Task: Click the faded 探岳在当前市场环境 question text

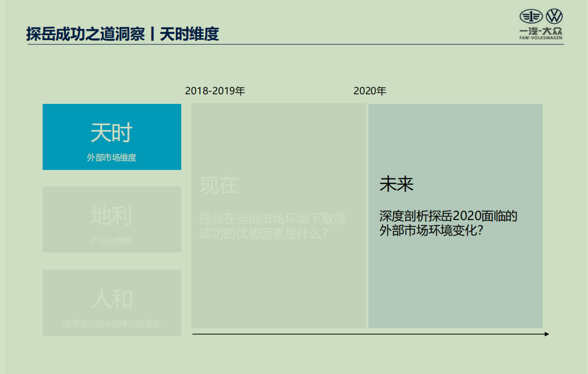Action: point(272,226)
